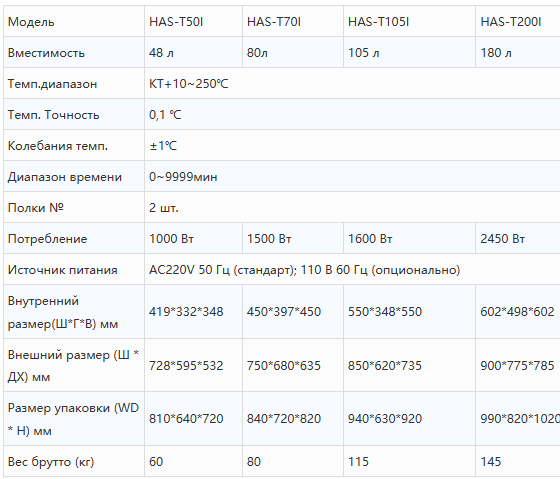Viewport: 560px width, 479px height.
Task: Click the 48 л capacity cell
Action: [193, 53]
